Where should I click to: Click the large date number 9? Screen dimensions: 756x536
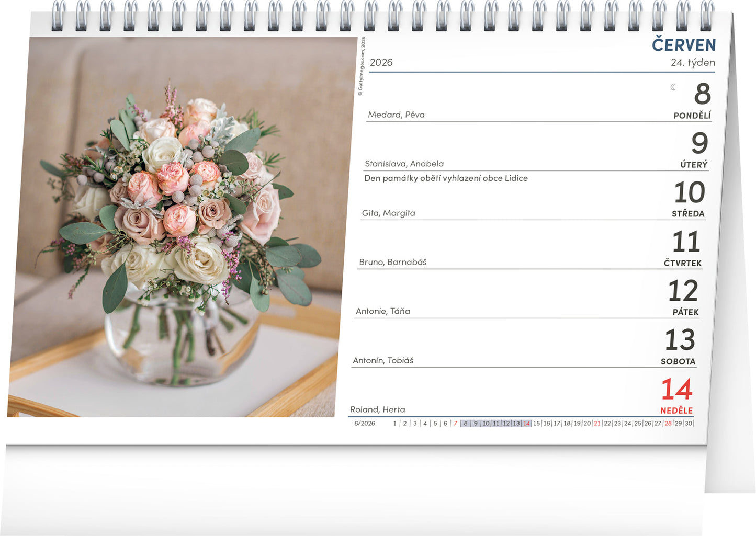click(699, 143)
